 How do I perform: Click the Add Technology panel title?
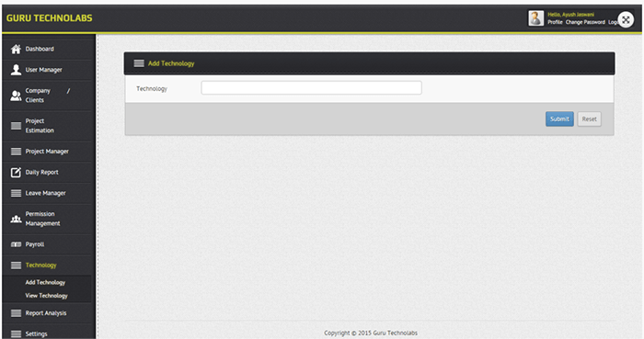click(171, 63)
